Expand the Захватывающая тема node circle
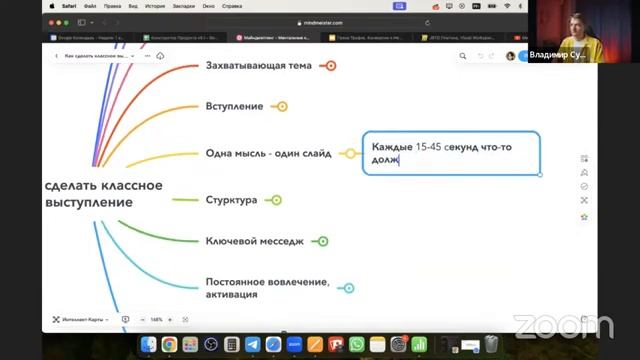The image size is (640, 360). [x=331, y=66]
